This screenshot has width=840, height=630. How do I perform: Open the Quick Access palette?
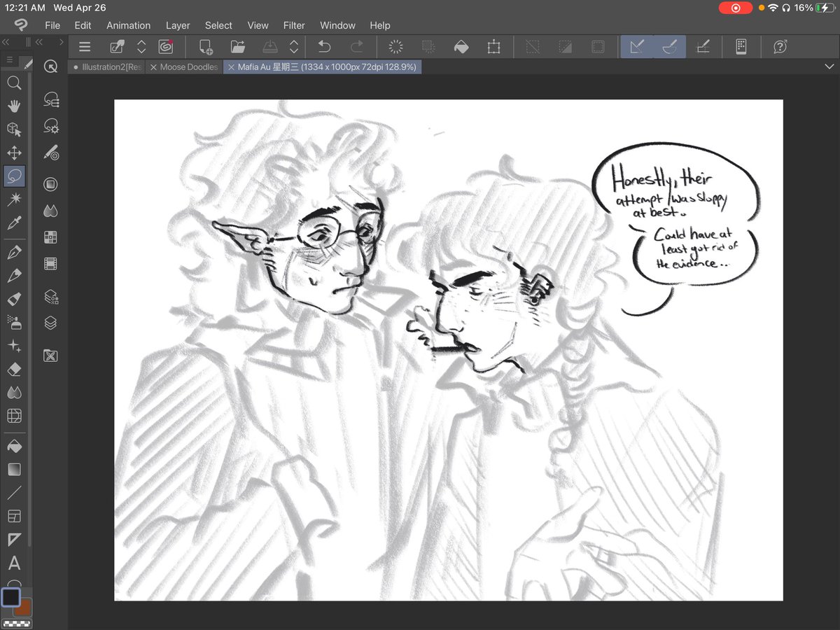pos(50,66)
